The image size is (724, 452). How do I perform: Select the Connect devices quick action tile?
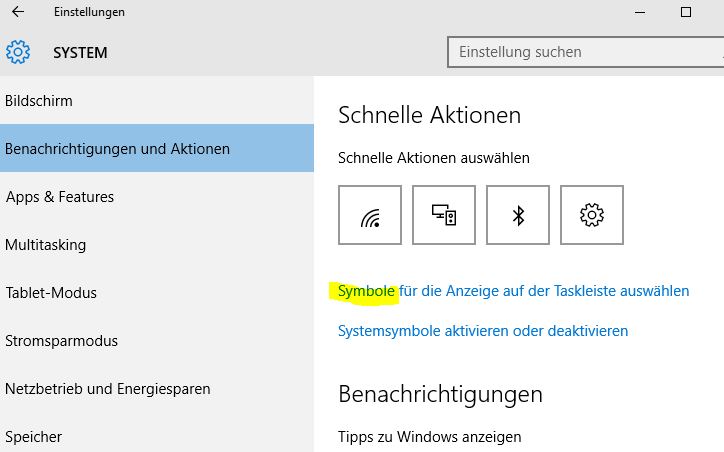(x=444, y=215)
